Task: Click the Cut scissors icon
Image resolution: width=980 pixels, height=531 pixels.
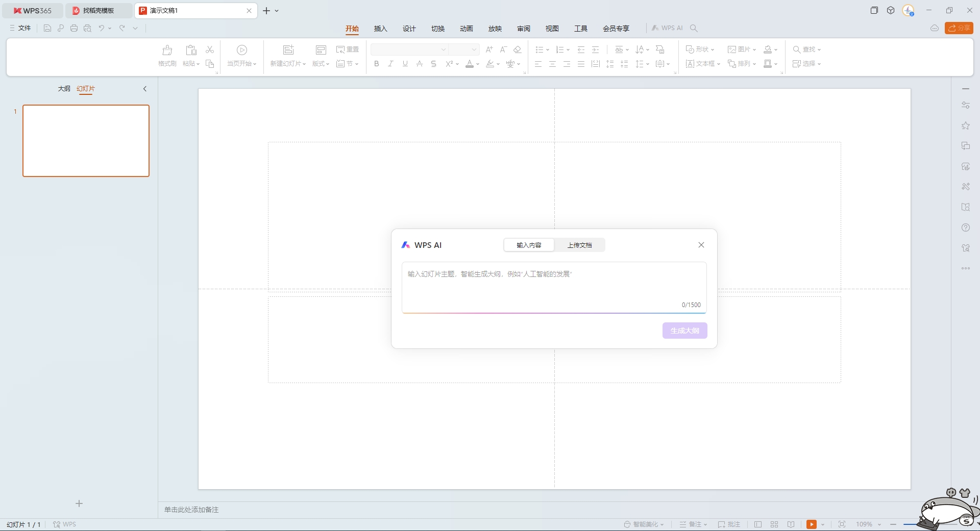Action: pyautogui.click(x=210, y=49)
